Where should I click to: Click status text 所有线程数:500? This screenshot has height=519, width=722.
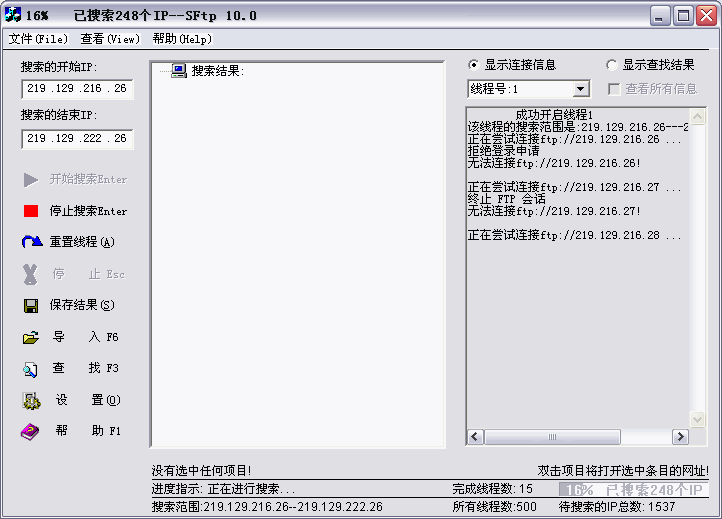[x=494, y=507]
